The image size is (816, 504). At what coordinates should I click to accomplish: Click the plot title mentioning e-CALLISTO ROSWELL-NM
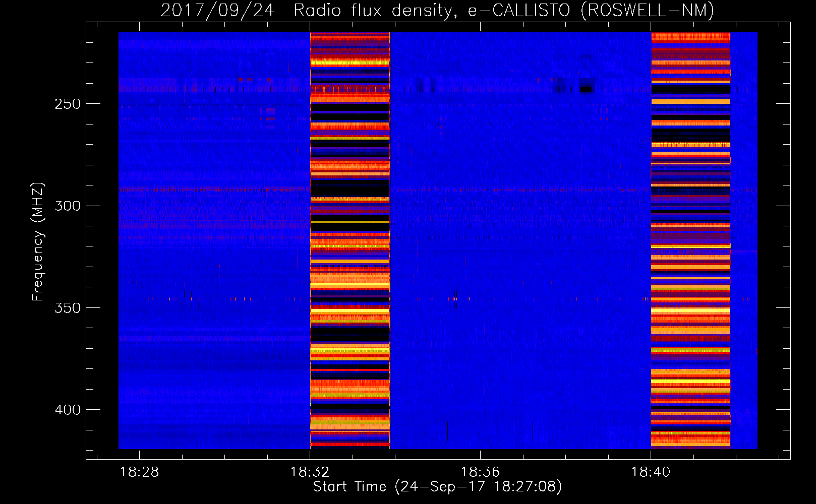437,10
